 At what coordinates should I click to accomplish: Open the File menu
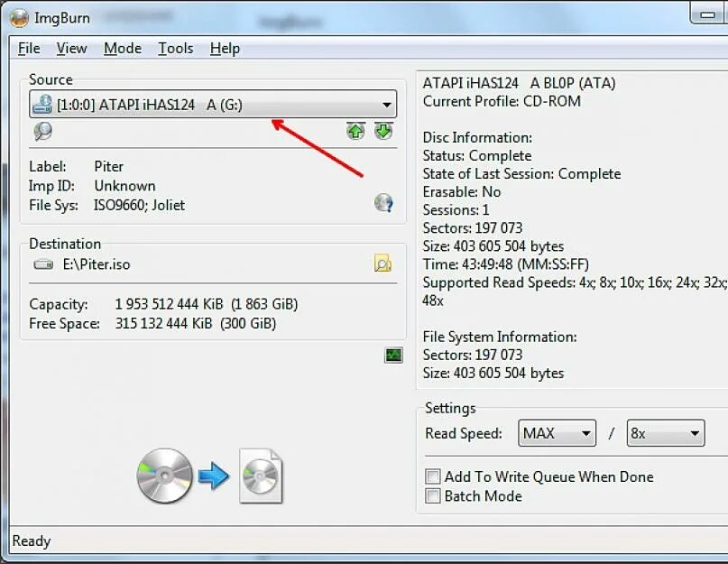click(x=29, y=49)
